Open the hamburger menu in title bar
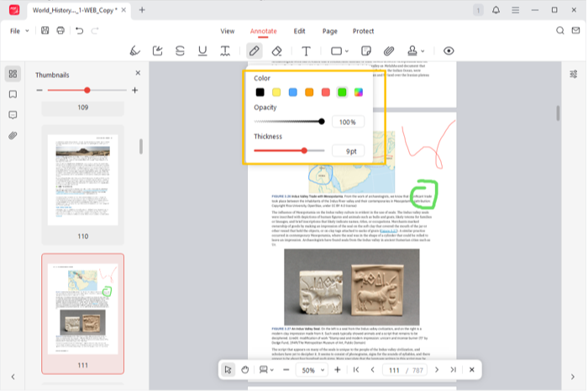 (x=516, y=10)
